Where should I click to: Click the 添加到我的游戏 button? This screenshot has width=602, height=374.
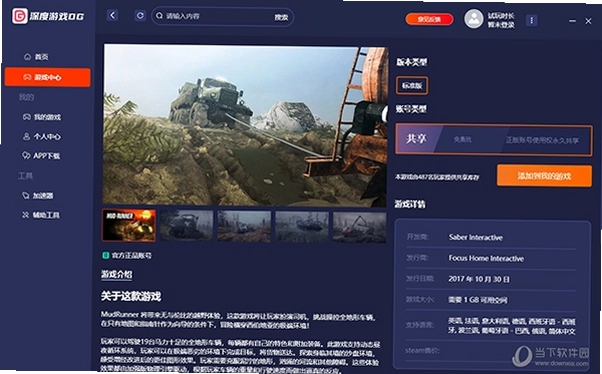coord(544,176)
